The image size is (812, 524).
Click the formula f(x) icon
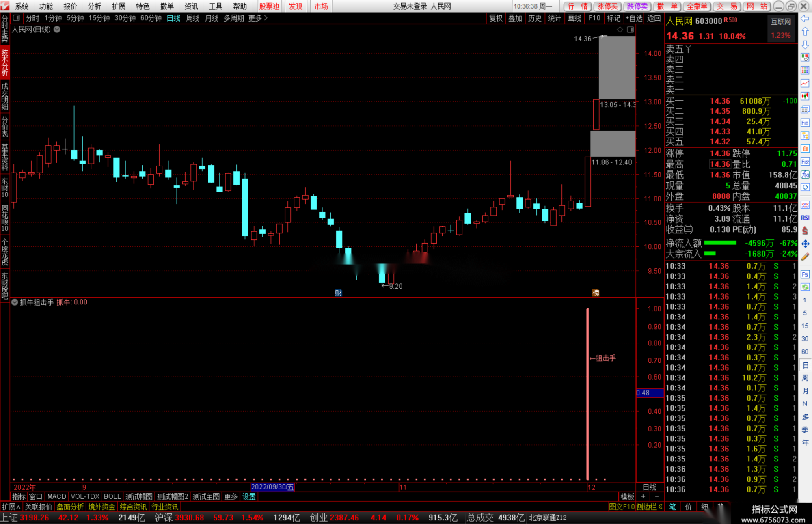coord(805,175)
